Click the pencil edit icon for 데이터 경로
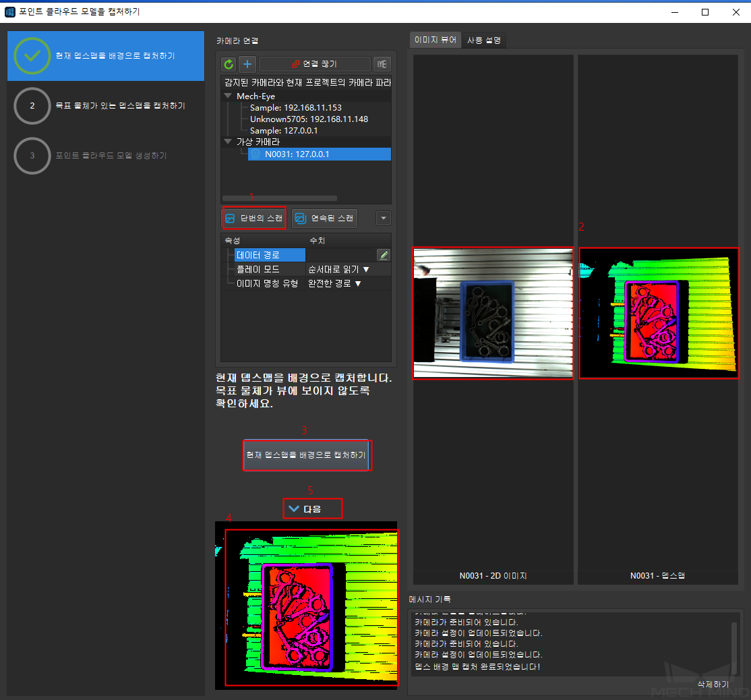Viewport: 751px width, 700px height. coord(383,255)
